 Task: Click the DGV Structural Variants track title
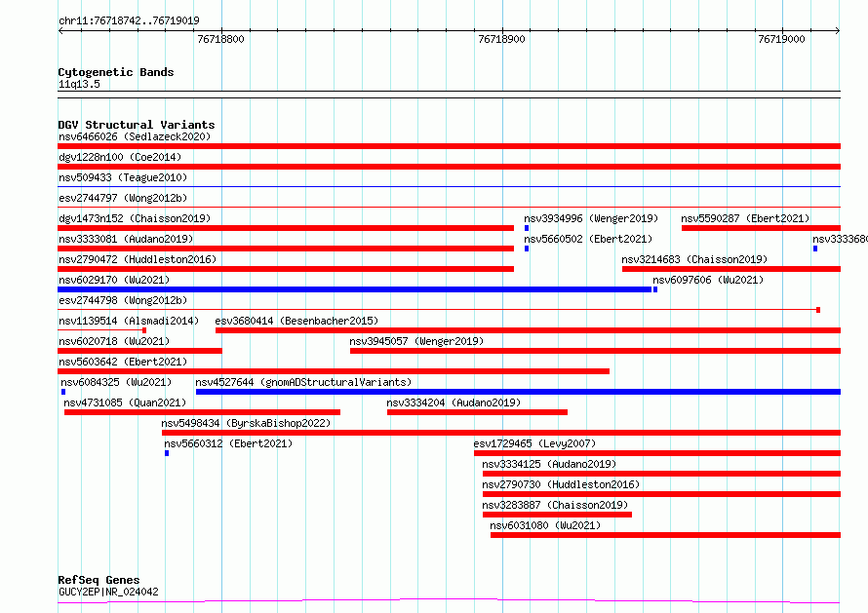tap(137, 125)
